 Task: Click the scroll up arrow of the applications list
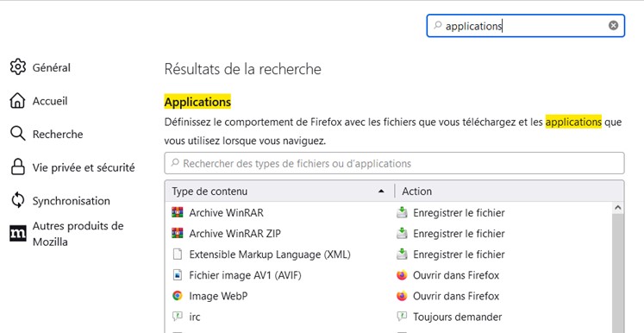[x=618, y=208]
